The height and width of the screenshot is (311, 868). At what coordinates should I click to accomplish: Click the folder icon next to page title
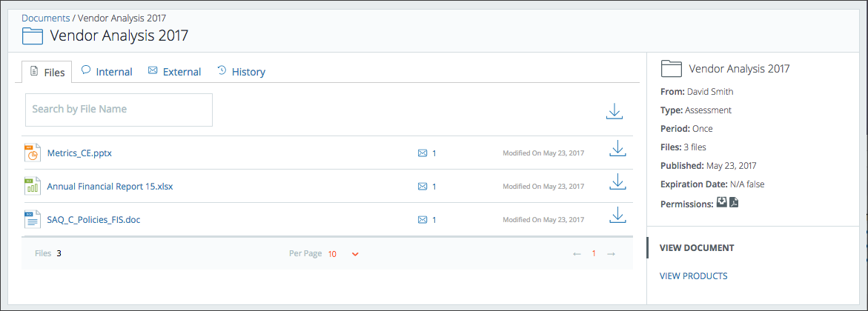point(33,36)
